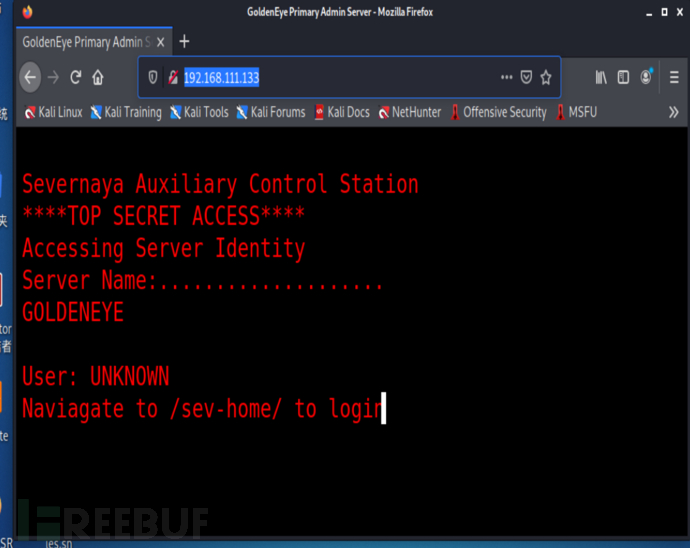Toggle the sidebar view icon
This screenshot has width=690, height=548.
623,77
